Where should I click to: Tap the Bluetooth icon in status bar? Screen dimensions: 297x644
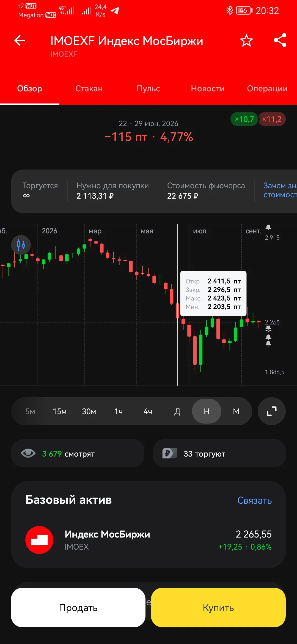point(229,10)
